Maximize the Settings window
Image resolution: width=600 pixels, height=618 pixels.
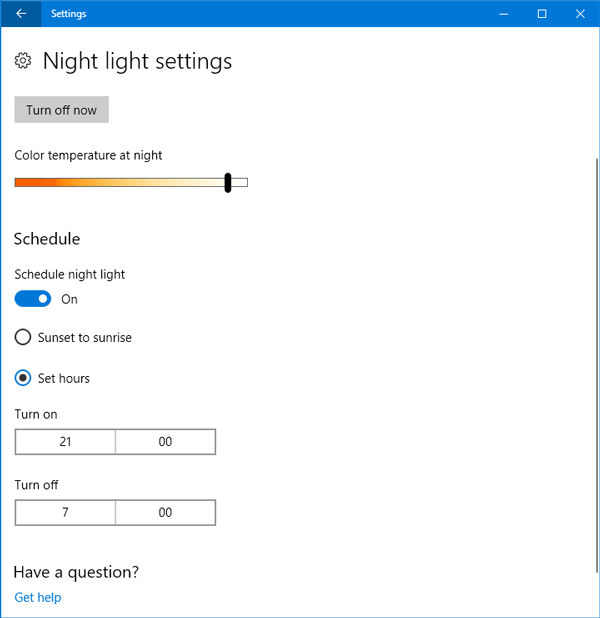[x=542, y=14]
